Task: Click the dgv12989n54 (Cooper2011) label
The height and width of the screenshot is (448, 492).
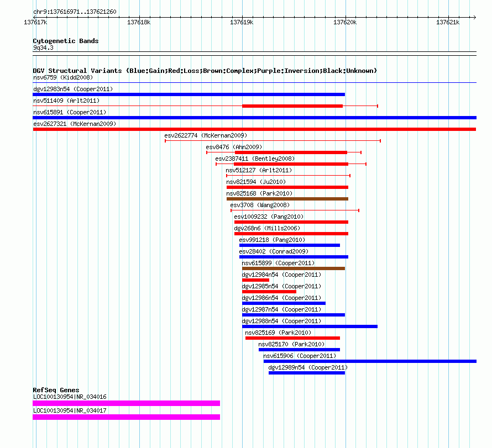Action: [x=308, y=367]
